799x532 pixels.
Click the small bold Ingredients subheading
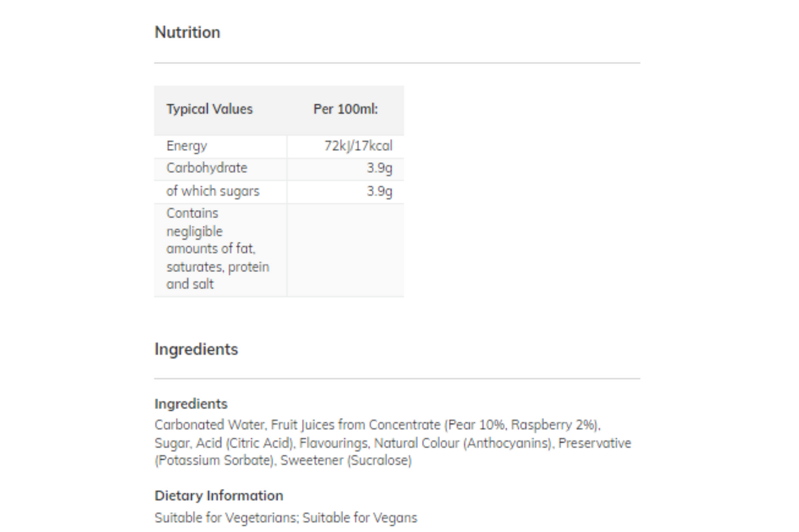(x=191, y=404)
